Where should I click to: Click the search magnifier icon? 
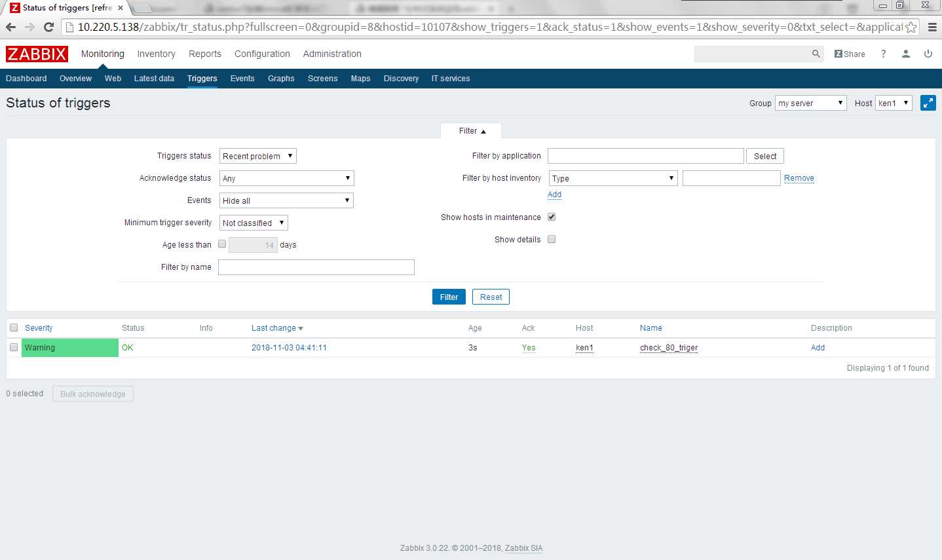[816, 54]
